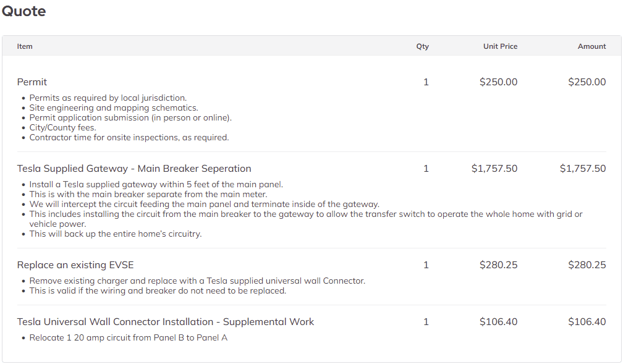
Task: Click the Amount column header
Action: (591, 46)
